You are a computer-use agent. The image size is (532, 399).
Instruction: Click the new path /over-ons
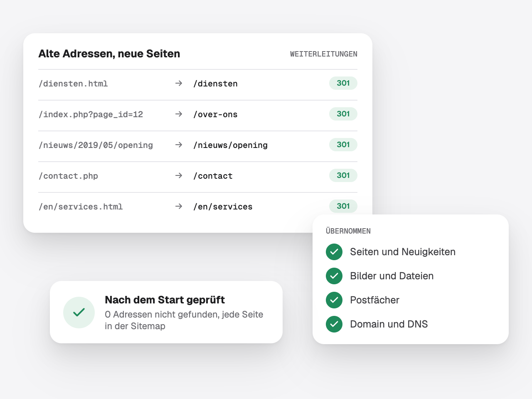pos(215,114)
